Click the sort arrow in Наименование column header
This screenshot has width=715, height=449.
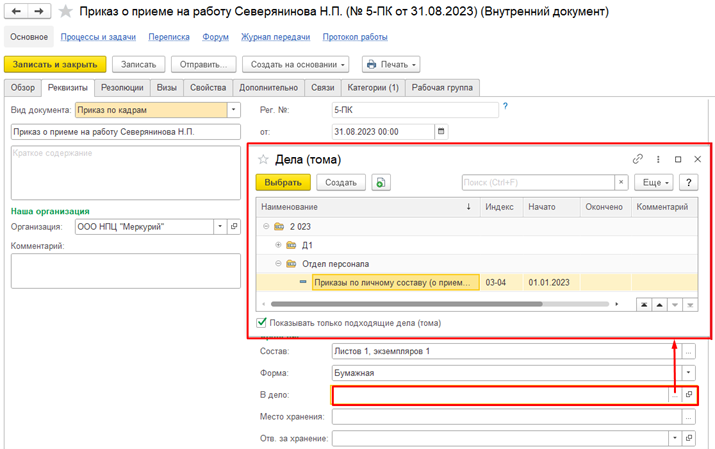tap(468, 207)
